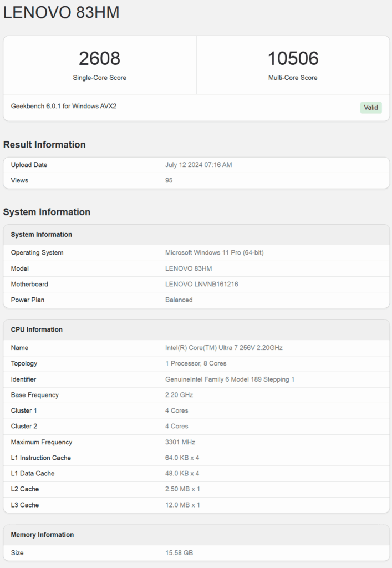Click the Power Plan value Balanced

click(x=179, y=300)
